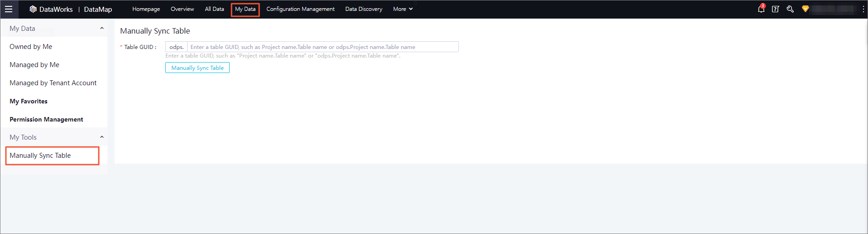Open the notifications bell icon
The image size is (868, 234).
761,9
